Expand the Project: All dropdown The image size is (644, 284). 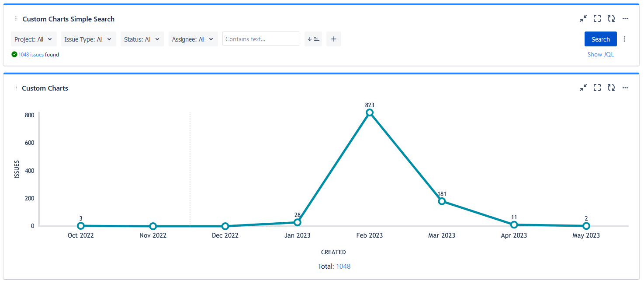[34, 39]
